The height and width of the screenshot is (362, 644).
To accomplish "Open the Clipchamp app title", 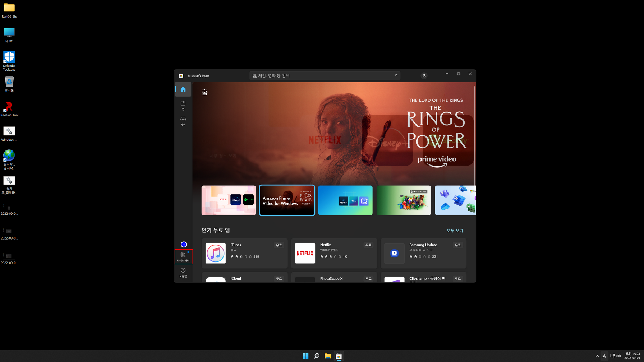I will click(x=427, y=279).
